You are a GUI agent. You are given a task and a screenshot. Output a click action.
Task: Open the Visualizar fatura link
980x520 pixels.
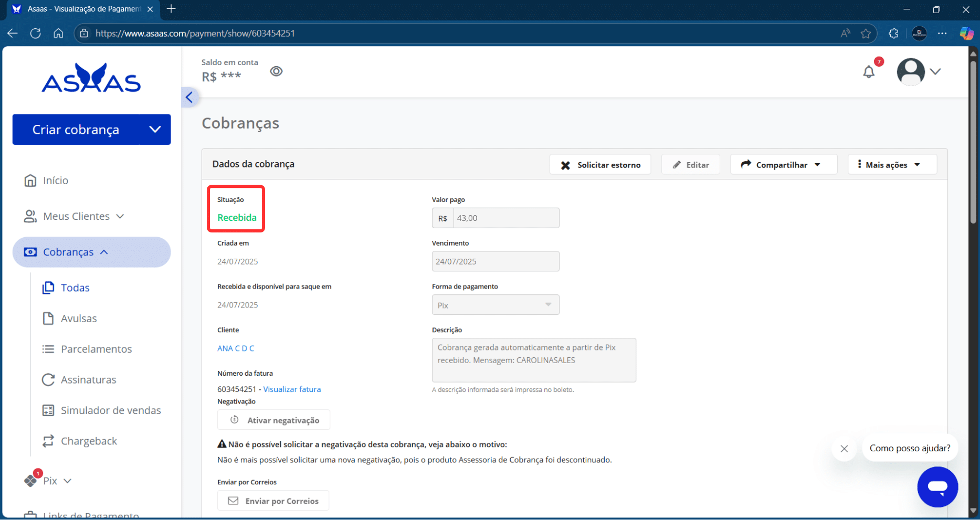[x=292, y=389]
